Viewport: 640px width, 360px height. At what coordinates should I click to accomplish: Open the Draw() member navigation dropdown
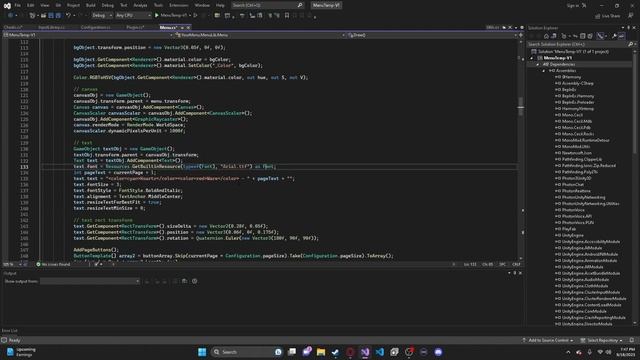[x=433, y=35]
